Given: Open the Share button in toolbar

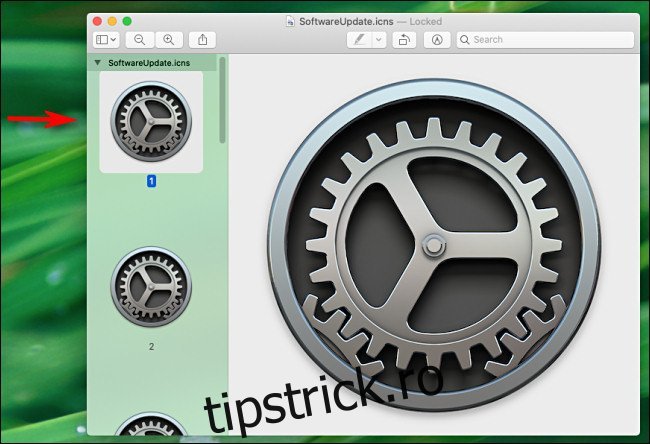Looking at the screenshot, I should pos(203,40).
